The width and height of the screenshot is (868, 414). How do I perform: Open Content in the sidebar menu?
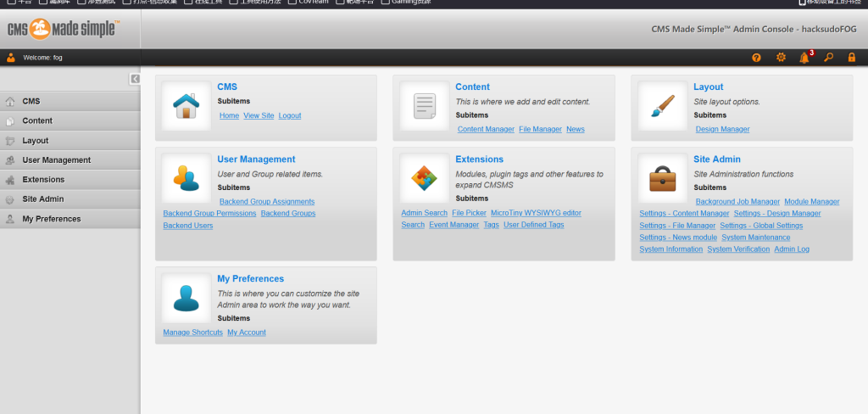point(70,120)
